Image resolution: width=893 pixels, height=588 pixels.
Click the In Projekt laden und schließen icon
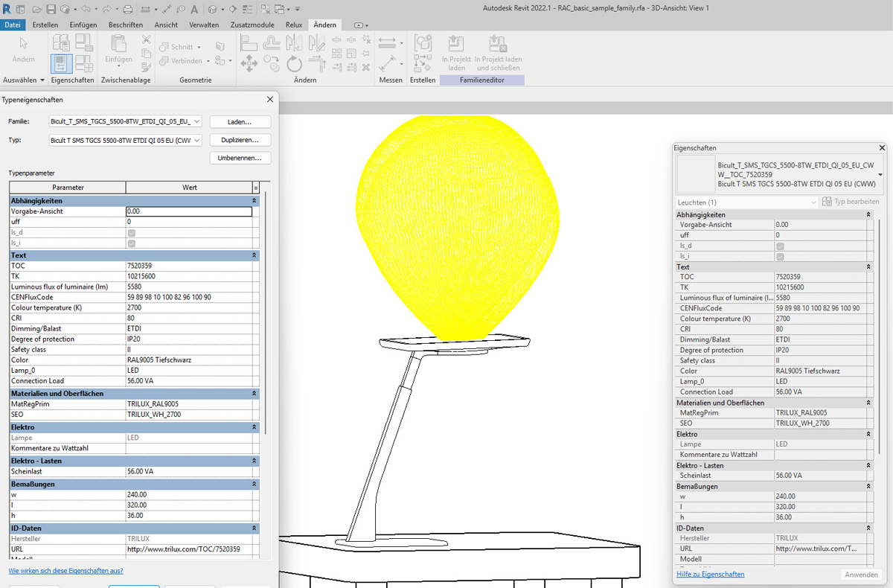click(498, 45)
